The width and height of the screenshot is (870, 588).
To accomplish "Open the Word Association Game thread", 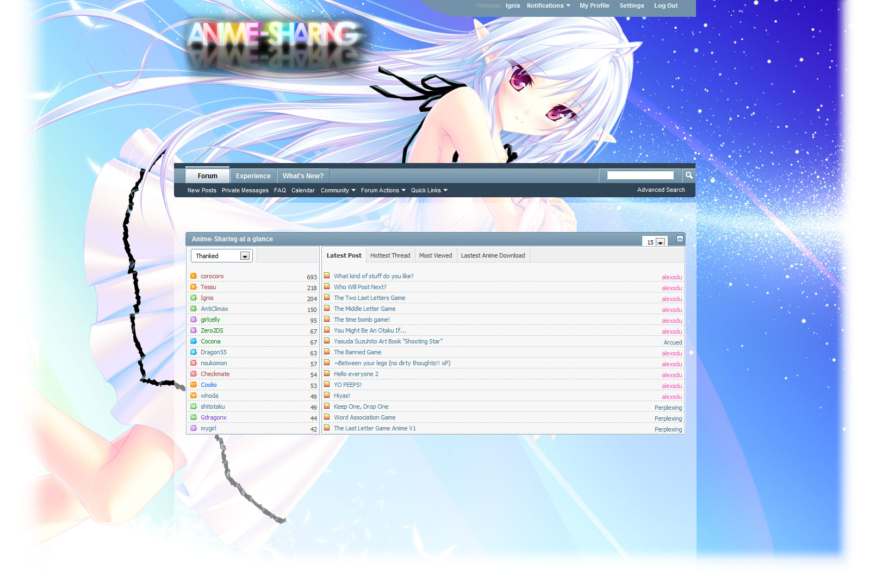I will click(x=365, y=417).
